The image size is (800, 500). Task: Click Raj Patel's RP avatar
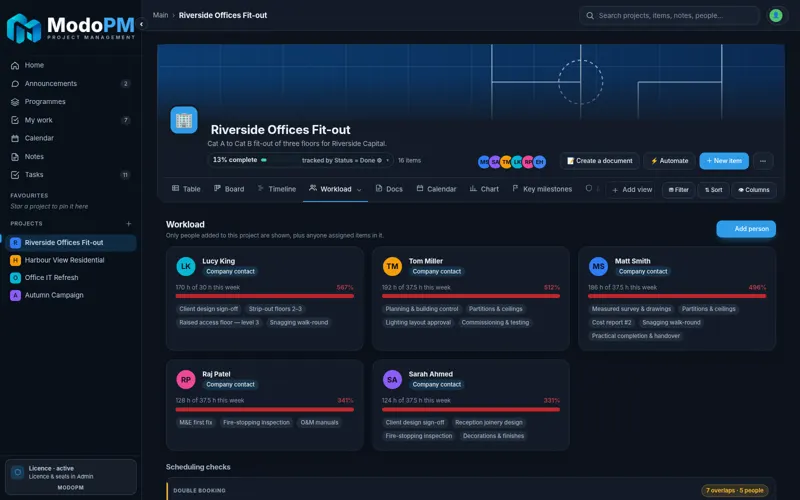pos(186,379)
